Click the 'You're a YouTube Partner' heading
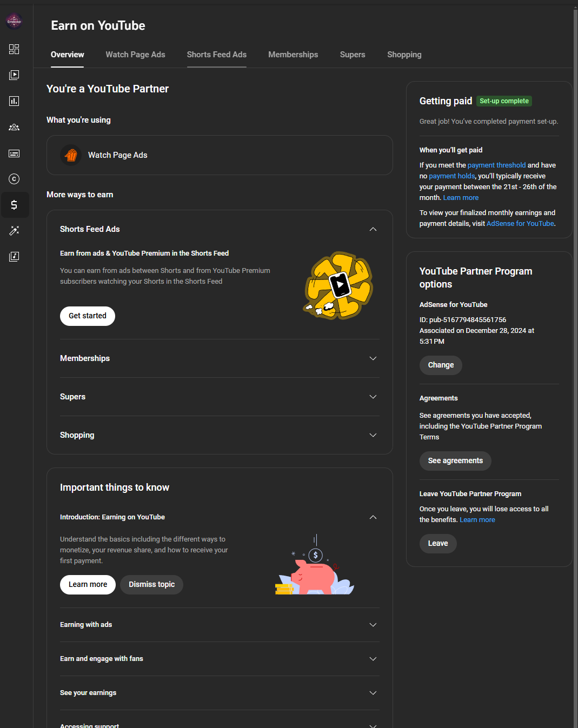This screenshot has height=728, width=578. (108, 89)
